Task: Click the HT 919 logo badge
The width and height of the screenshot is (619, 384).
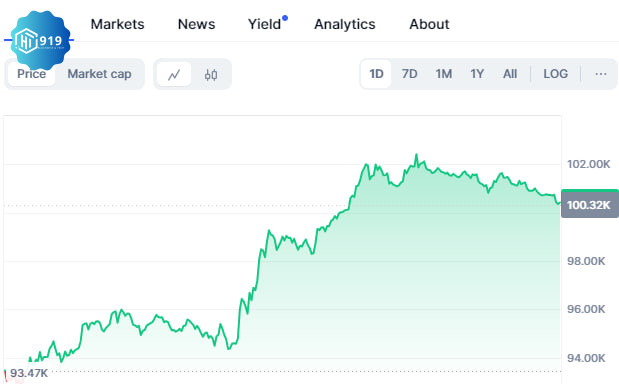Action: (40, 41)
